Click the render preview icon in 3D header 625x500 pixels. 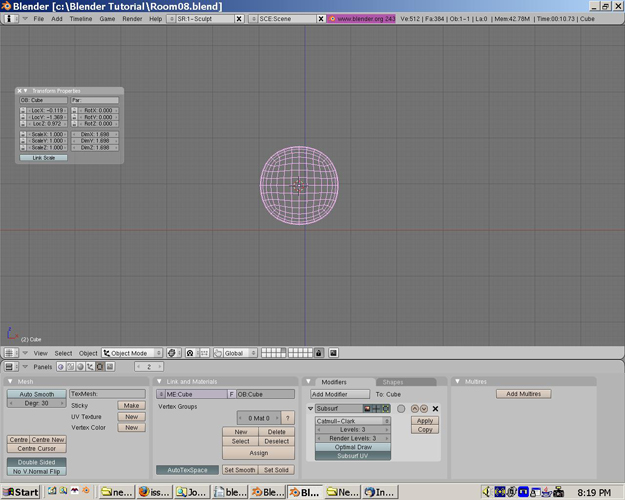pos(333,353)
